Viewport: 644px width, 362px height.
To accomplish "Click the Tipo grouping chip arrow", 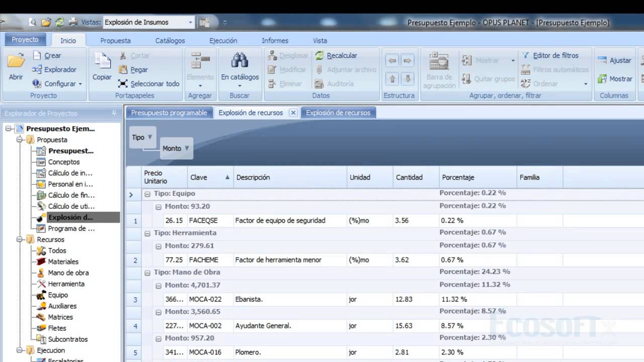I will tap(150, 137).
